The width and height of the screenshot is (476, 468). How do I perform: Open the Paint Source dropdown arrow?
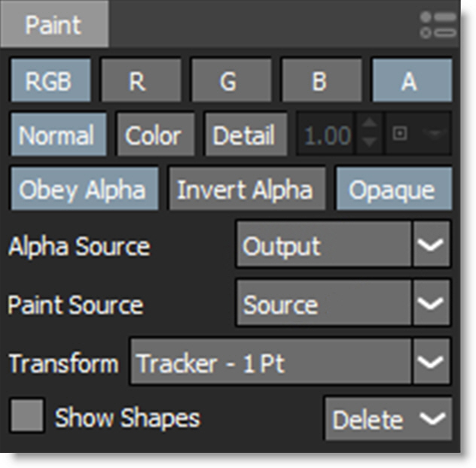click(431, 304)
